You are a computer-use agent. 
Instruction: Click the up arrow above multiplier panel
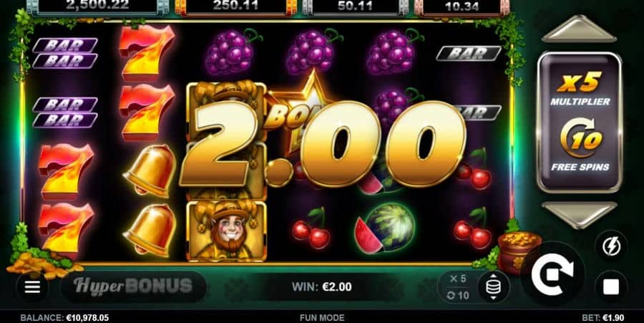[579, 29]
